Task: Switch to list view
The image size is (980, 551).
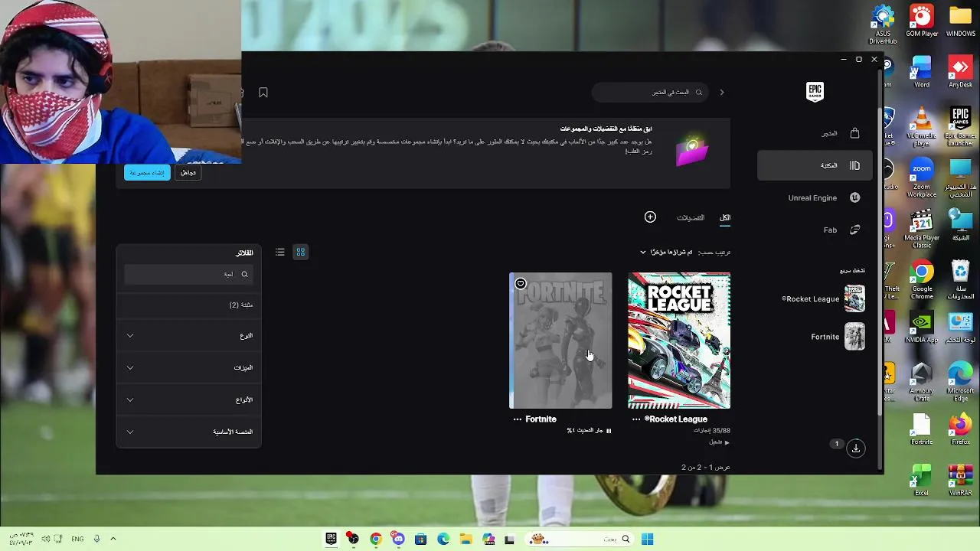Action: 280,252
